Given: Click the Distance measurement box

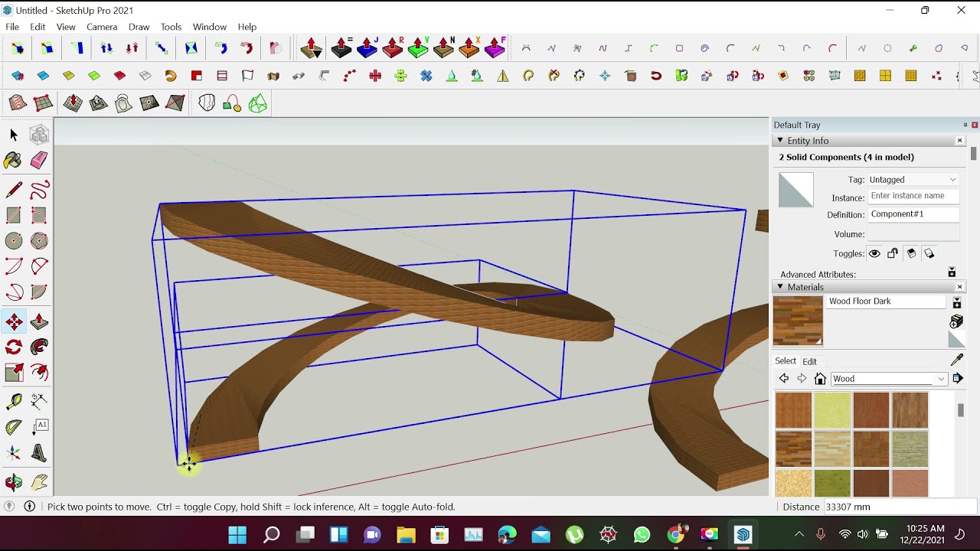Looking at the screenshot, I should pos(900,507).
